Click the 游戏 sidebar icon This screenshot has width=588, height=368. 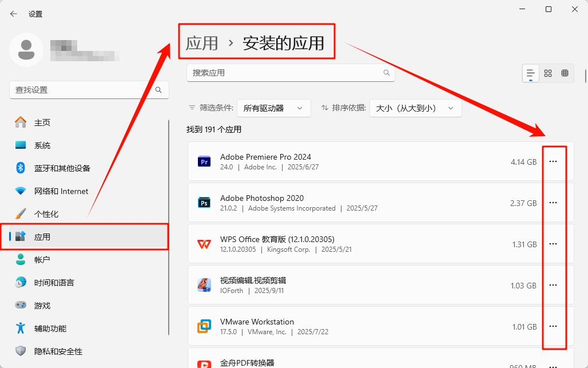tap(19, 305)
